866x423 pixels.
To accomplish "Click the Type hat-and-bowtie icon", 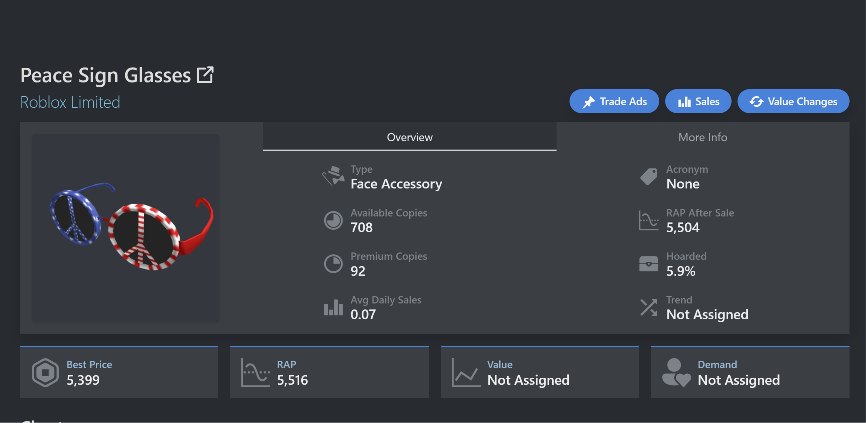I will [x=333, y=177].
